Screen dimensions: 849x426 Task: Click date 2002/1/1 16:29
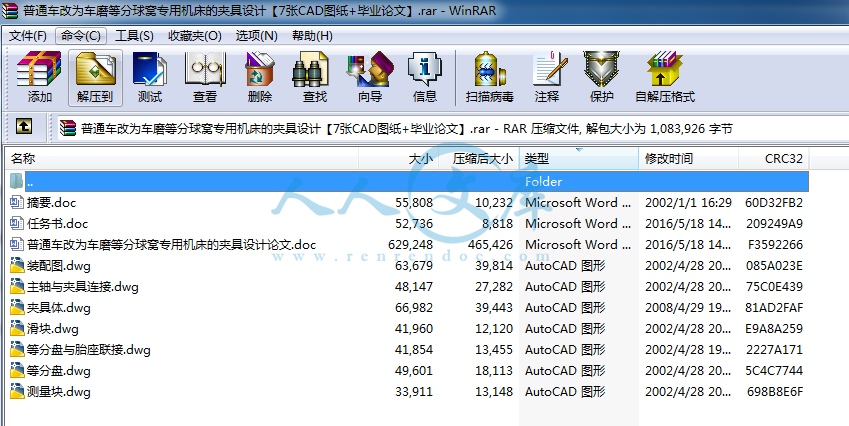688,202
